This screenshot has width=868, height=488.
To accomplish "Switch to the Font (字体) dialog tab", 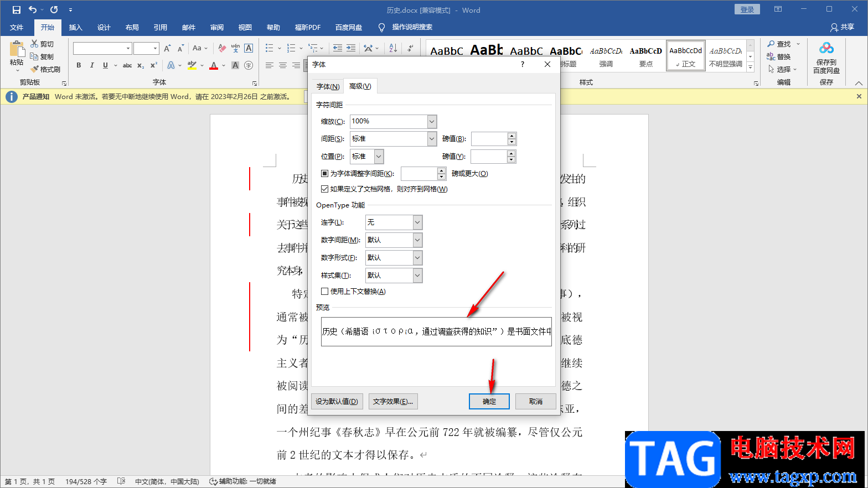I will [x=328, y=86].
